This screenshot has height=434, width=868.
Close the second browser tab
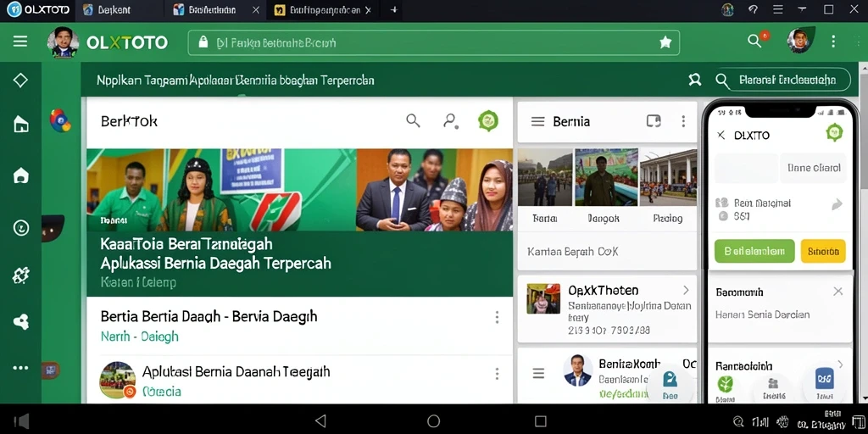click(x=255, y=10)
